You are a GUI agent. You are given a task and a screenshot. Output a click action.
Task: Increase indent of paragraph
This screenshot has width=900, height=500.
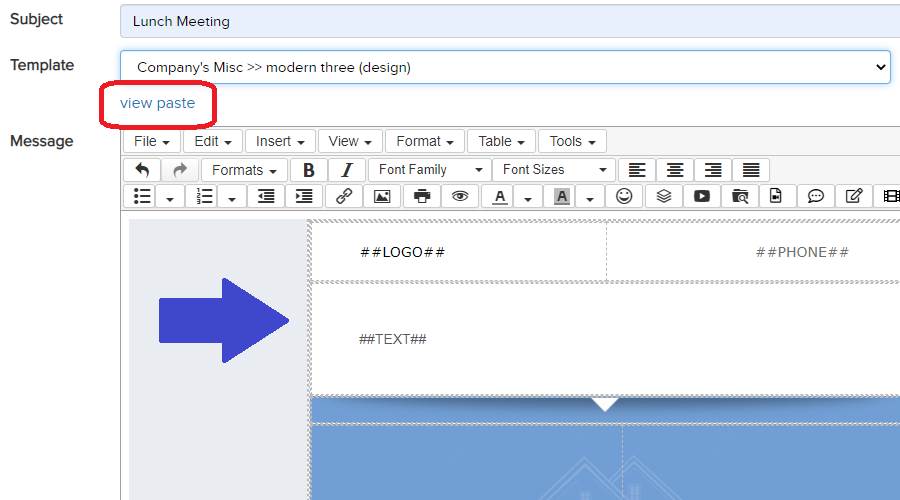[304, 196]
